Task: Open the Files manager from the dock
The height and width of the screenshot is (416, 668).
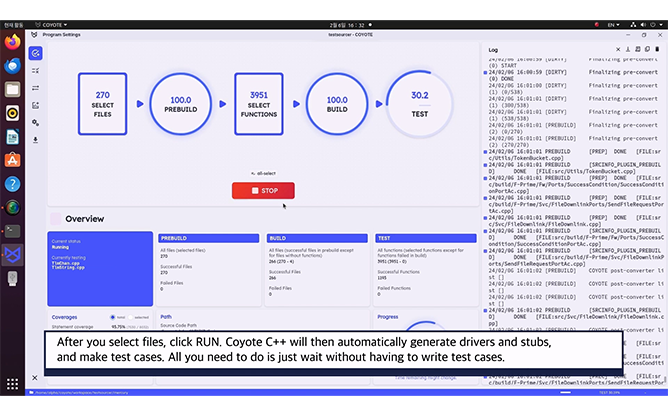Action: coord(12,90)
